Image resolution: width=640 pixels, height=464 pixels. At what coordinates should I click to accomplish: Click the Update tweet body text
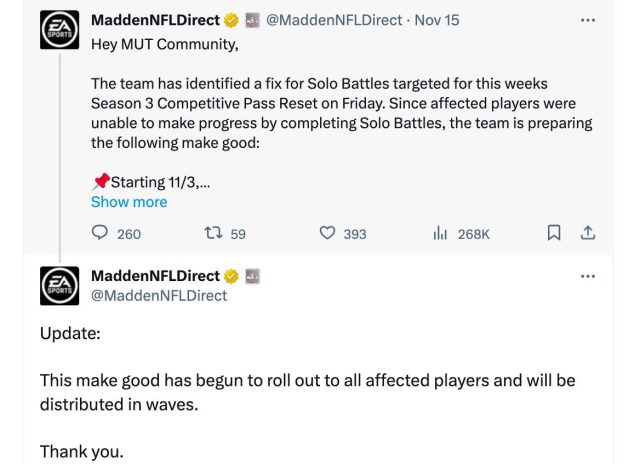pyautogui.click(x=306, y=391)
